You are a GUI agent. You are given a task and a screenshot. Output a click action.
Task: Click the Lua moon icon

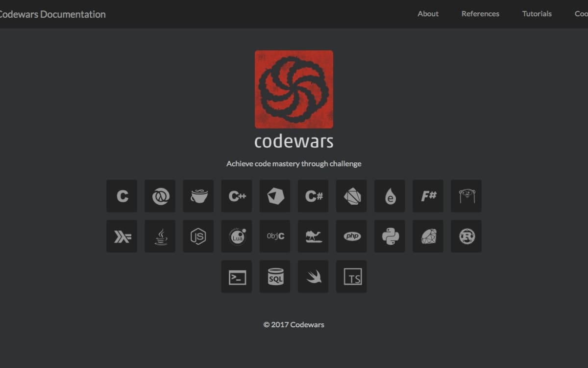[x=236, y=236]
